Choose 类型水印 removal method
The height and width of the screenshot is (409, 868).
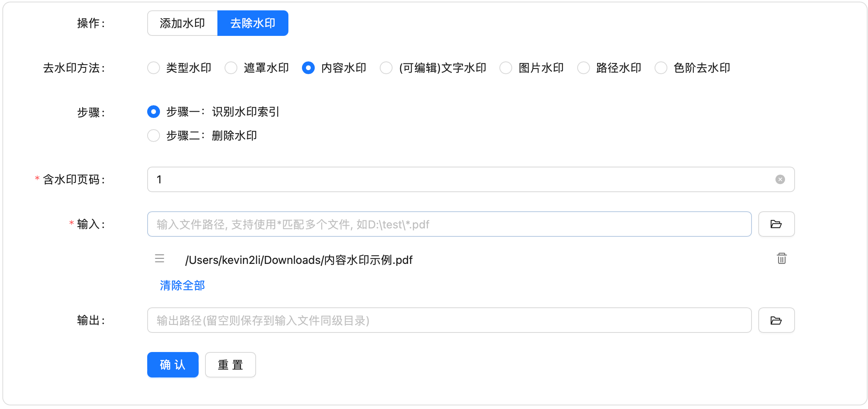pyautogui.click(x=154, y=68)
